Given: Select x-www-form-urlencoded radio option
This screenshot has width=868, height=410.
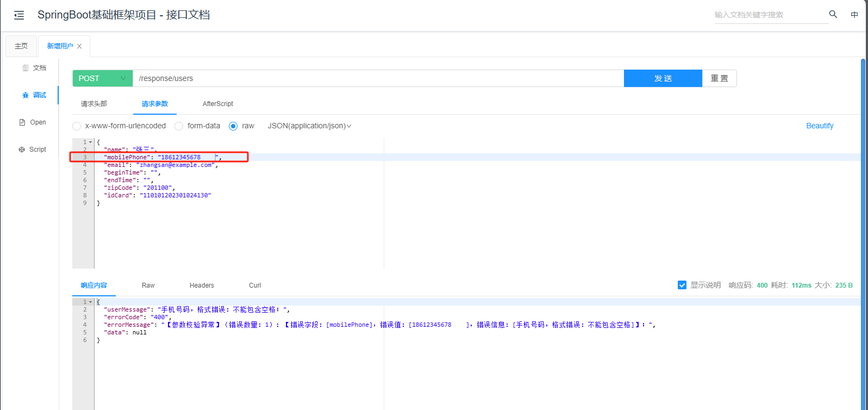Looking at the screenshot, I should pyautogui.click(x=77, y=126).
